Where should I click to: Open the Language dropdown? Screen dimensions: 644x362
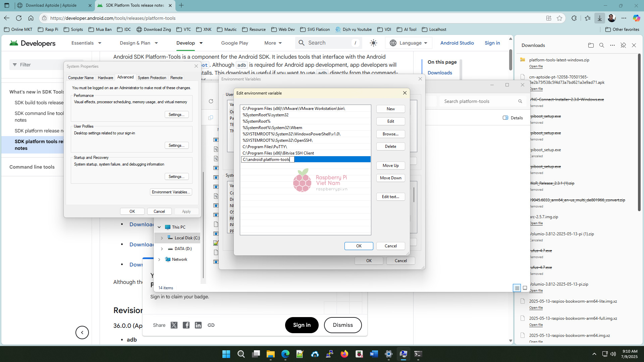click(409, 43)
